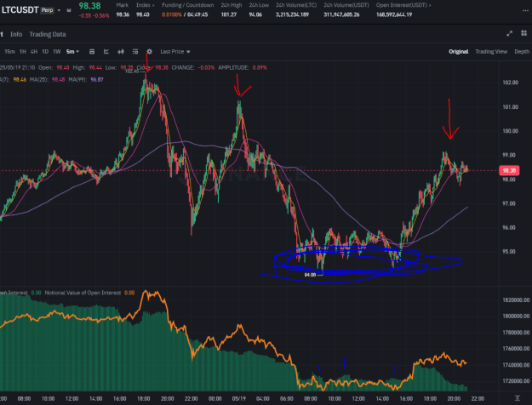Open the technical indicators chart icon
Image resolution: width=532 pixels, height=405 pixels.
(x=106, y=52)
